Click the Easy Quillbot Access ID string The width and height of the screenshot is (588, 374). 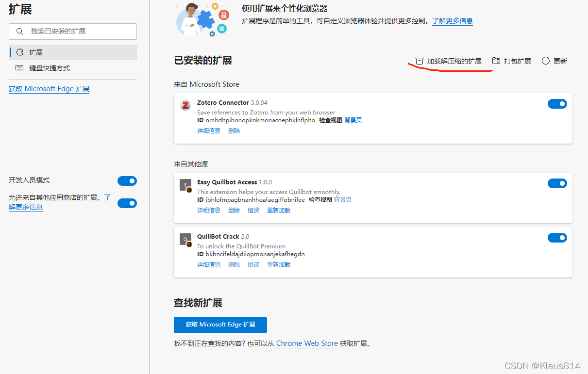pos(255,200)
